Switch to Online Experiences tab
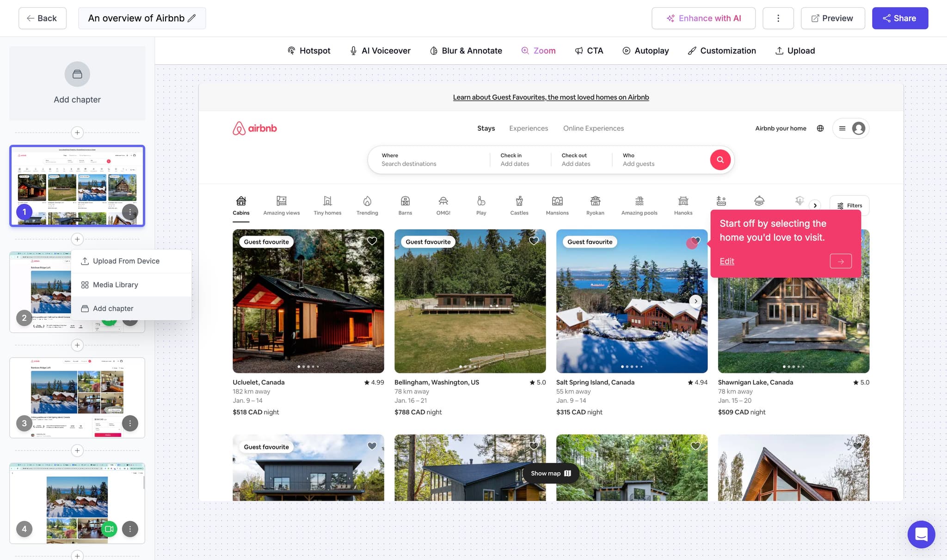The height and width of the screenshot is (560, 947). pyautogui.click(x=593, y=128)
